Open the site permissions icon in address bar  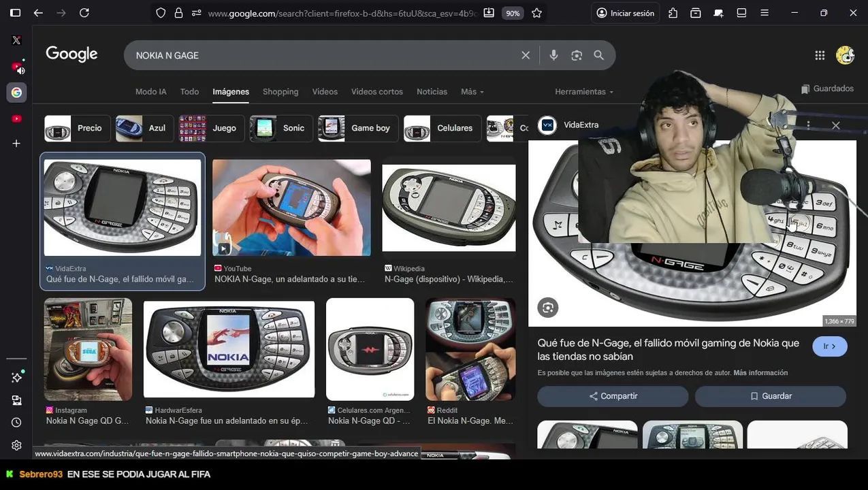tap(196, 13)
